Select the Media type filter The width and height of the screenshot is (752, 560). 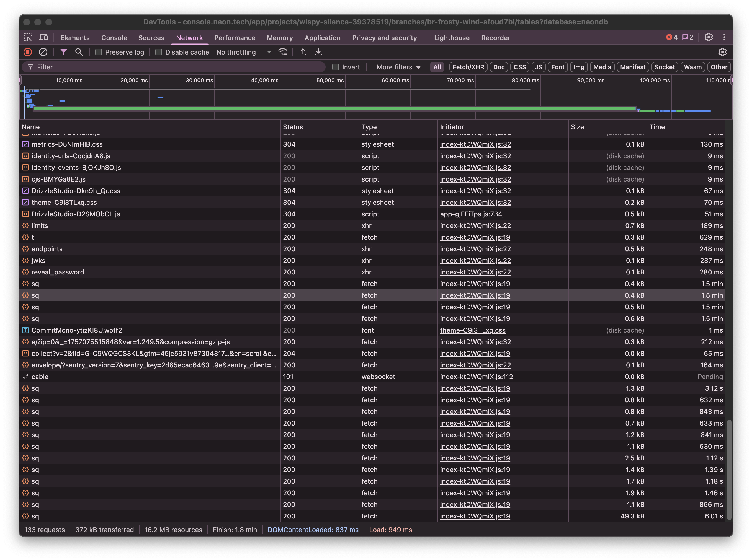(x=602, y=67)
